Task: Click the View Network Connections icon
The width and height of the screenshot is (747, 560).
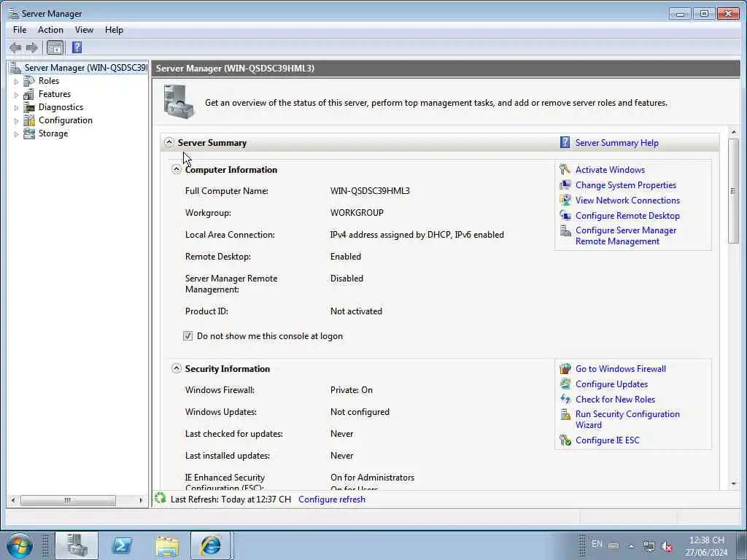Action: point(565,200)
